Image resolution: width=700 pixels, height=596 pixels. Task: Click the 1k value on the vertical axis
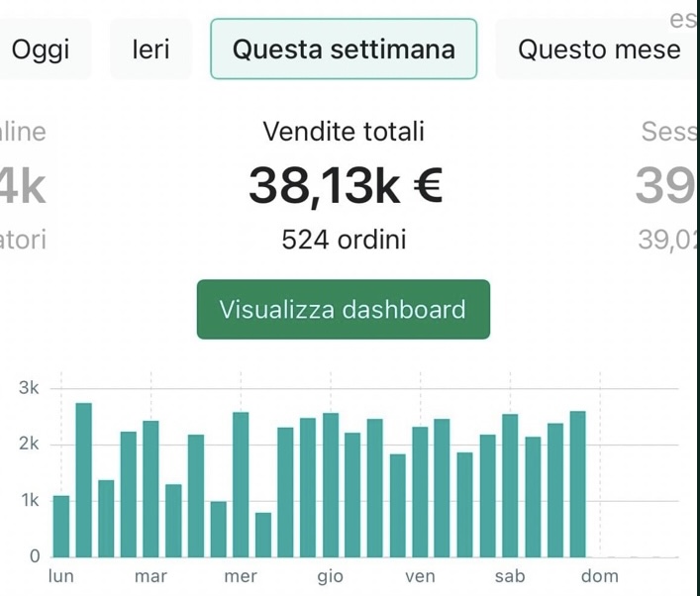[29, 500]
